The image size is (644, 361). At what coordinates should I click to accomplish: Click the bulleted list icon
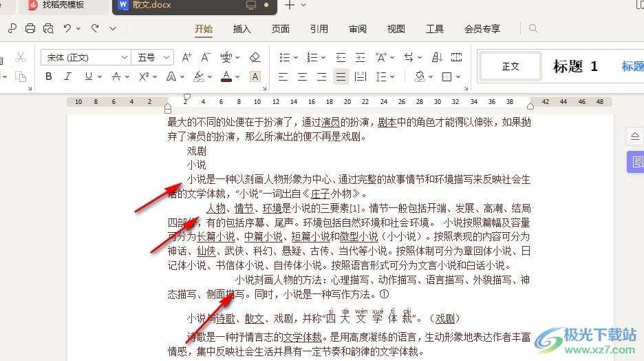(x=286, y=57)
